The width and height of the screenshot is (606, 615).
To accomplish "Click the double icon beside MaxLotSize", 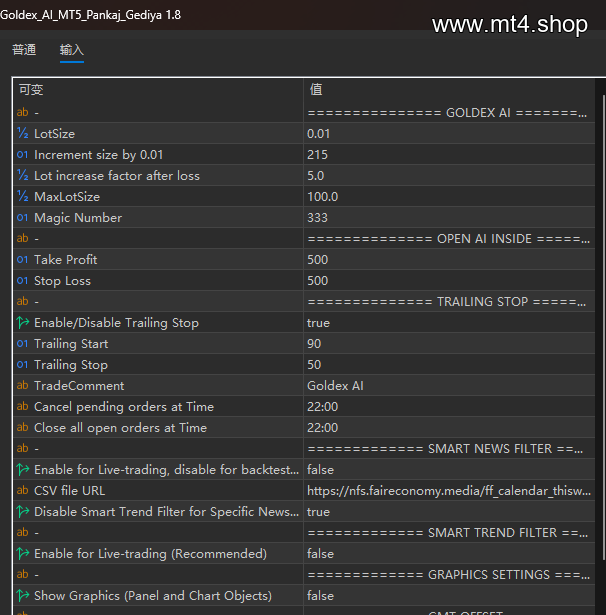I will pos(22,197).
